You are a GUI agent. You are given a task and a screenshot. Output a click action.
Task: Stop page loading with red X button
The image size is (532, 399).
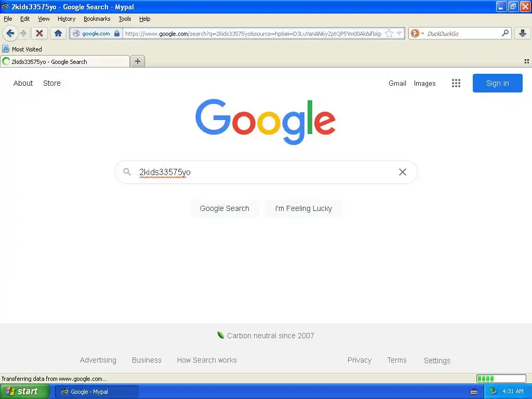click(x=39, y=33)
